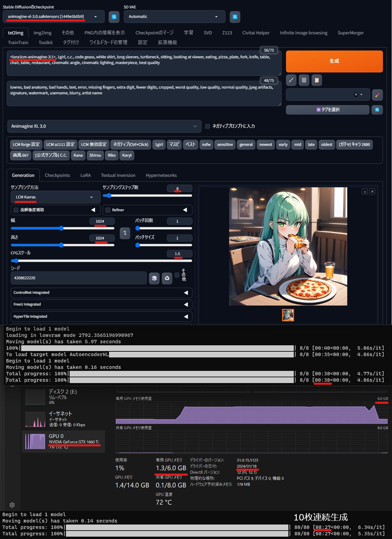Click the negative prompt text area
Viewport: 392px width, 539px height.
click(x=144, y=93)
